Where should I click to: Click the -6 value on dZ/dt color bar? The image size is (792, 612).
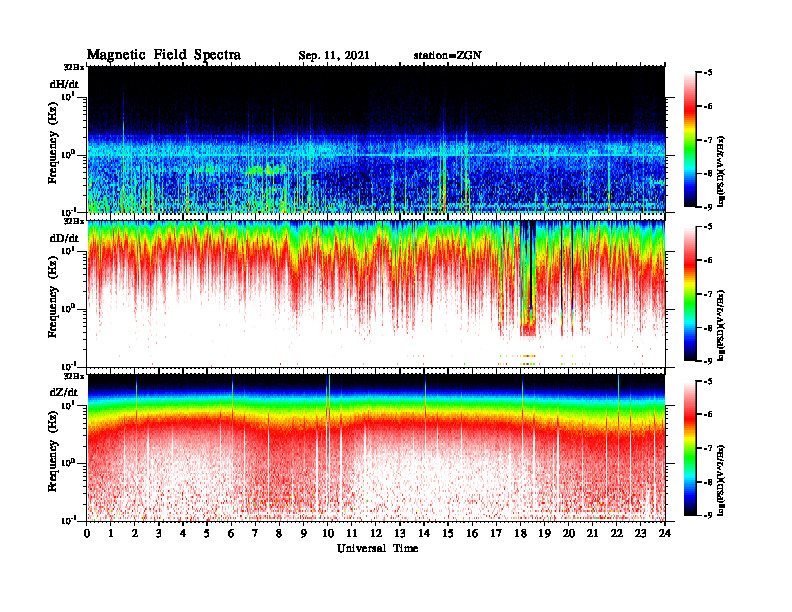pyautogui.click(x=708, y=414)
